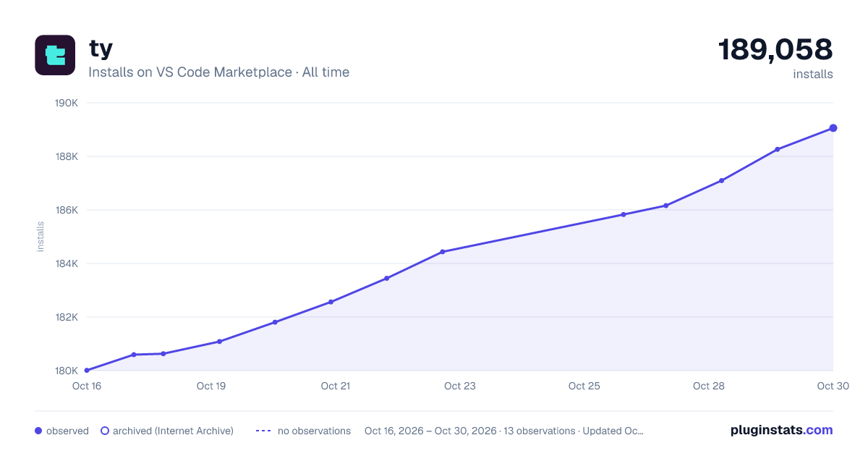Click the 186K y-axis label
This screenshot has width=868, height=456.
tap(67, 210)
